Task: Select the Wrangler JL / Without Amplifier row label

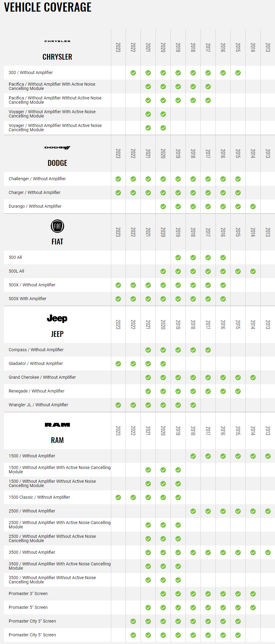Action: tap(38, 405)
